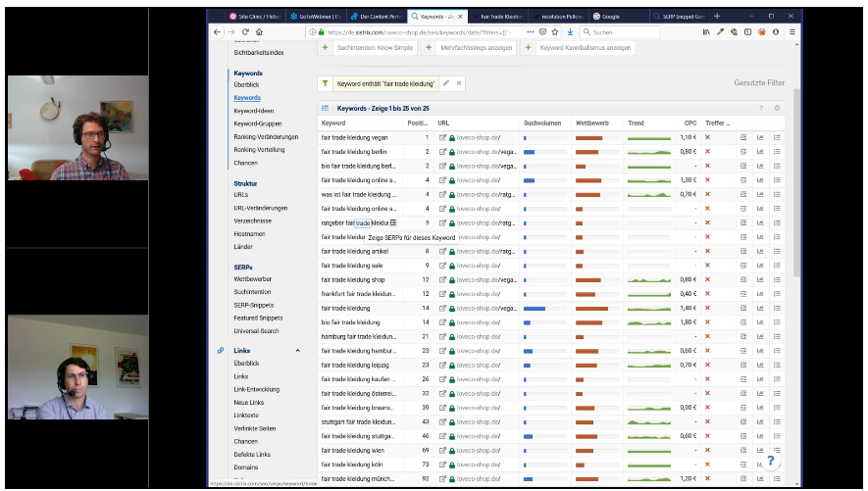Select the bottom presenter webcam thumbnail
This screenshot has height=491, width=868.
[78, 368]
